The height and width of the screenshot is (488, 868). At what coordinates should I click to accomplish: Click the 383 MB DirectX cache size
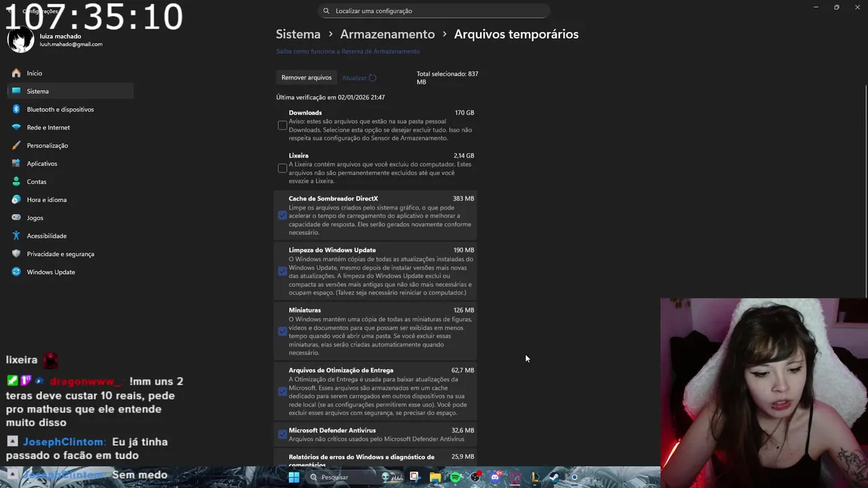pyautogui.click(x=464, y=199)
